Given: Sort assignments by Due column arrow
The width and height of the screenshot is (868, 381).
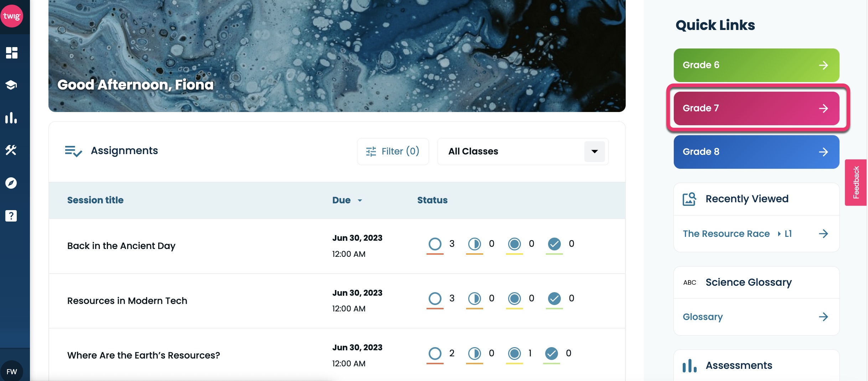Looking at the screenshot, I should (x=360, y=200).
